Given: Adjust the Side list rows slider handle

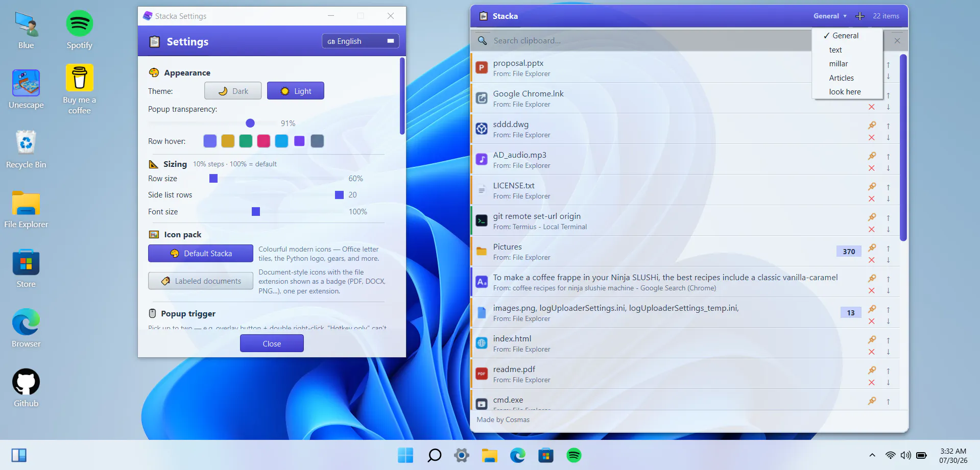Looking at the screenshot, I should click(x=339, y=195).
